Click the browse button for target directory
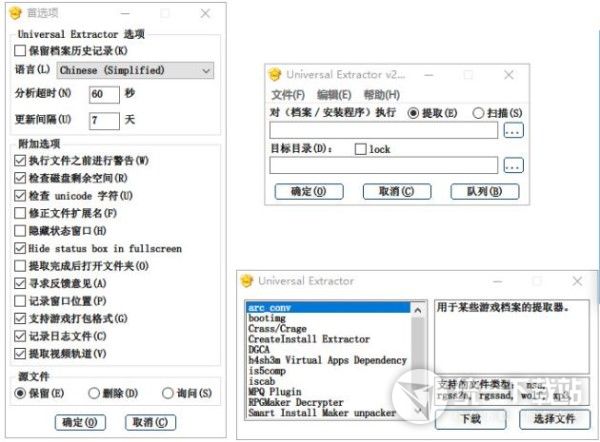The width and height of the screenshot is (600, 442). 513,166
